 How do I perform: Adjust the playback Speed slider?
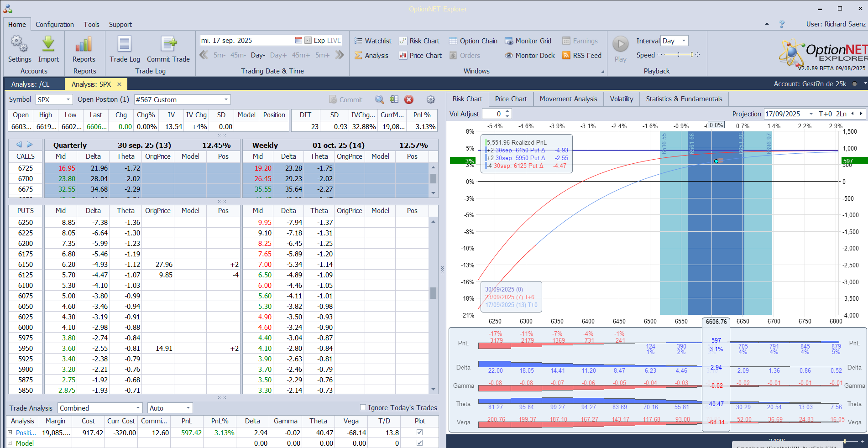(x=679, y=55)
